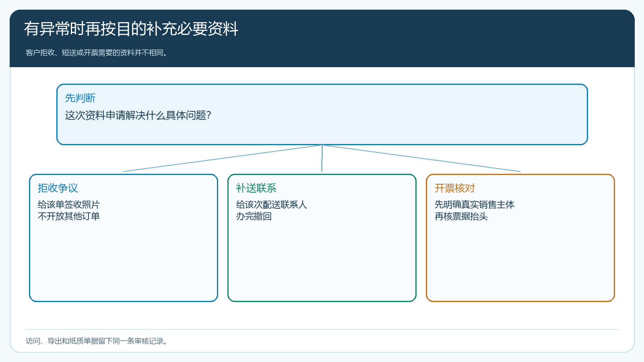Click the text 办完撤回
Screen dimensions: 644x362
(x=254, y=216)
